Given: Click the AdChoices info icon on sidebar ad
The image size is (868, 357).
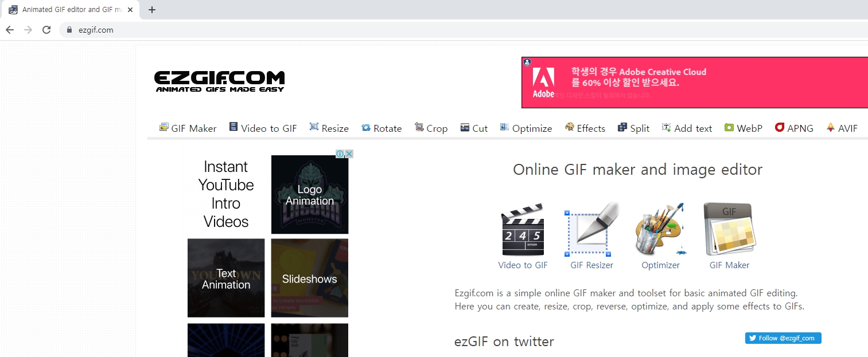Looking at the screenshot, I should tap(340, 154).
